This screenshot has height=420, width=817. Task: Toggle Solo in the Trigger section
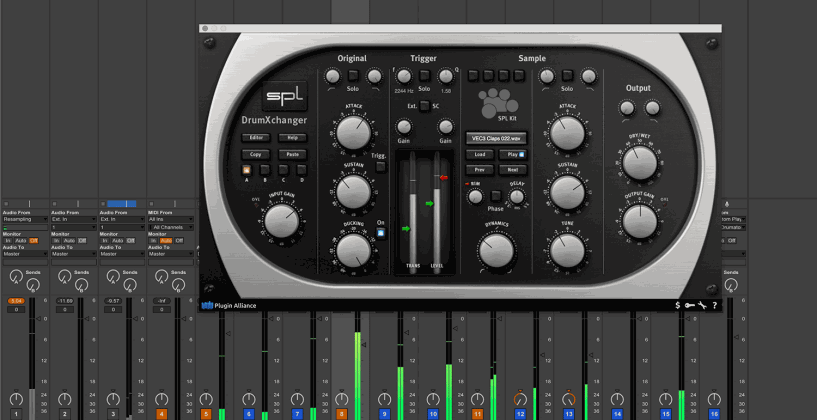pos(425,76)
